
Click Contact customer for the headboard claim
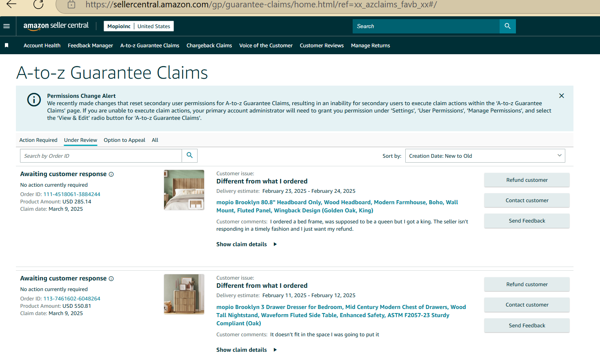click(527, 200)
